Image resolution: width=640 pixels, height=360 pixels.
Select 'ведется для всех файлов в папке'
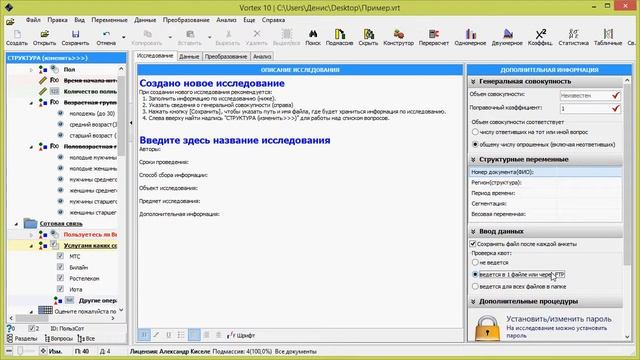pos(475,287)
